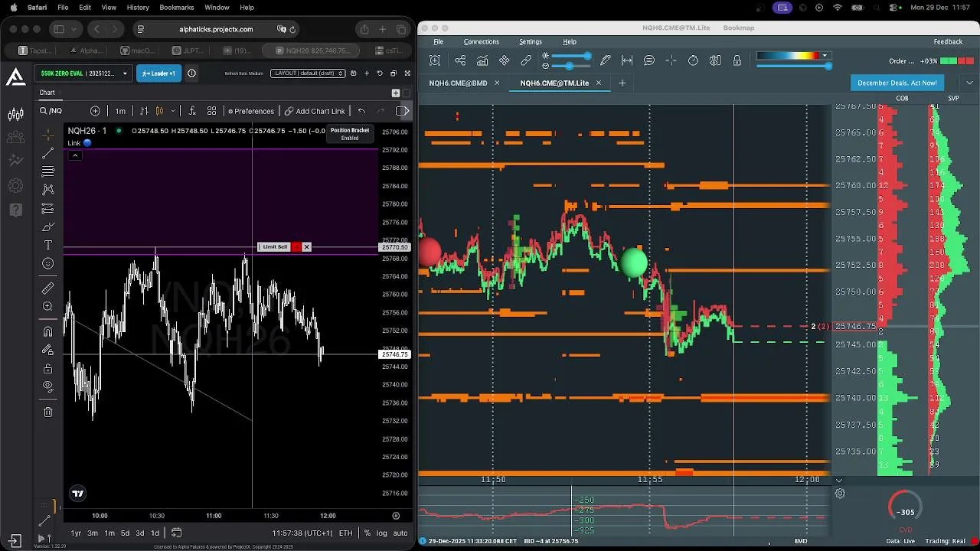The width and height of the screenshot is (980, 551).
Task: Open the Bookmap indicators chart icon
Action: [x=482, y=60]
